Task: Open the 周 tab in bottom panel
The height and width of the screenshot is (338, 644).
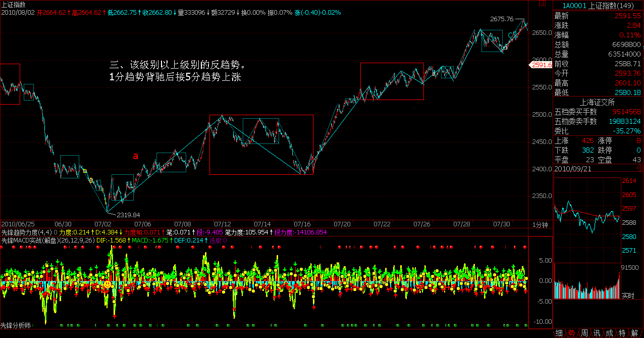Action: [x=584, y=333]
